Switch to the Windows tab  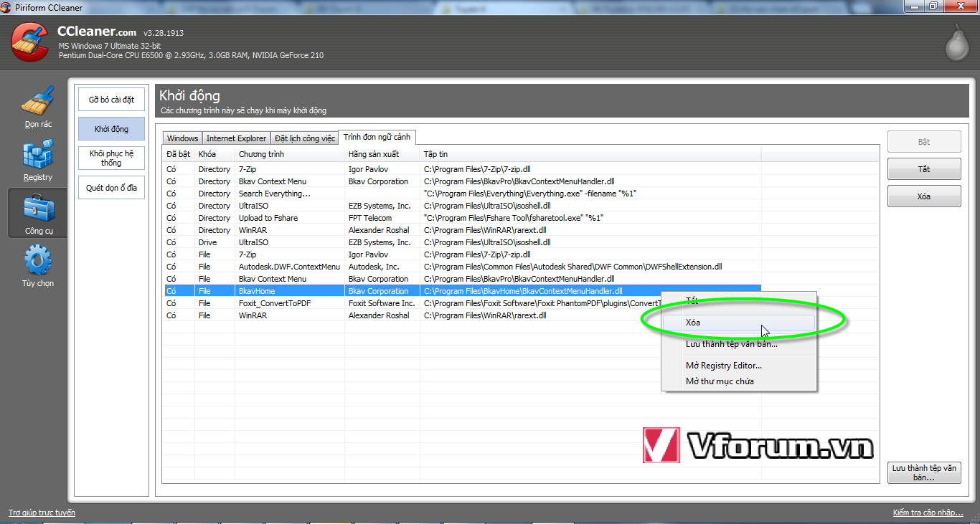point(182,138)
